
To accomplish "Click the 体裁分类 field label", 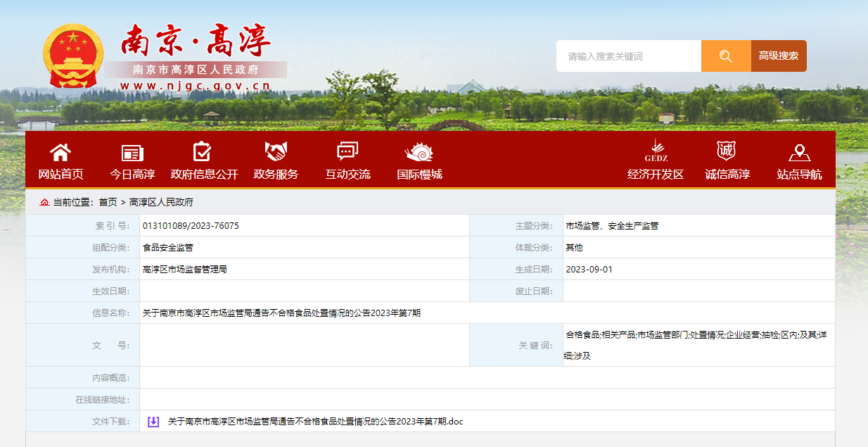I will tap(534, 248).
